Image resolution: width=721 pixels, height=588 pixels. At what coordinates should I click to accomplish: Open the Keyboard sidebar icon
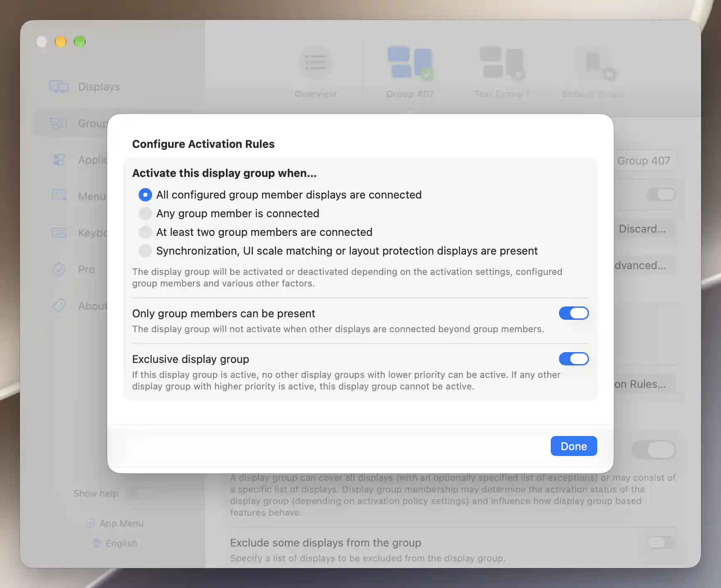coord(59,233)
